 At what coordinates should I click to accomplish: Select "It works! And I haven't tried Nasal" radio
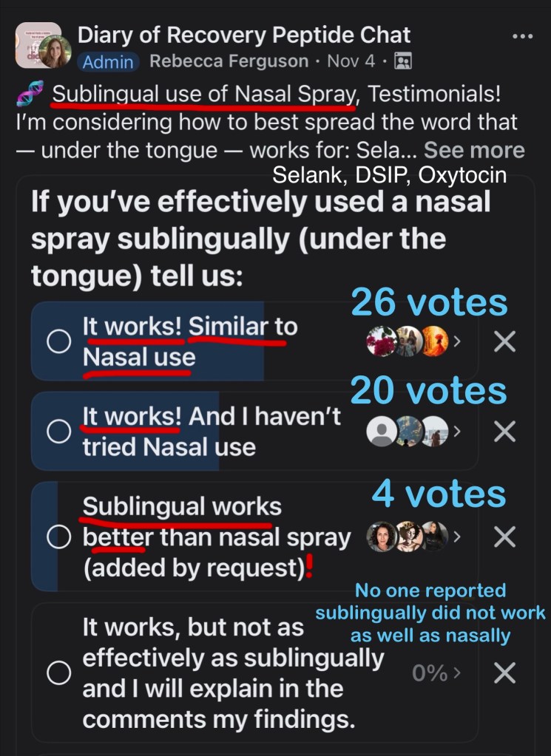coord(58,432)
